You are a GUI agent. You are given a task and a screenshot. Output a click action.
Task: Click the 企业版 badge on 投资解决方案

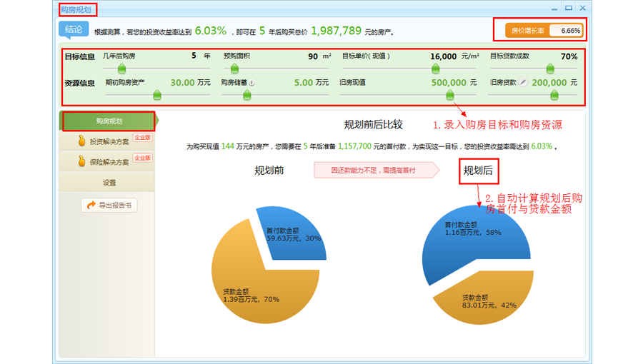[x=142, y=137]
